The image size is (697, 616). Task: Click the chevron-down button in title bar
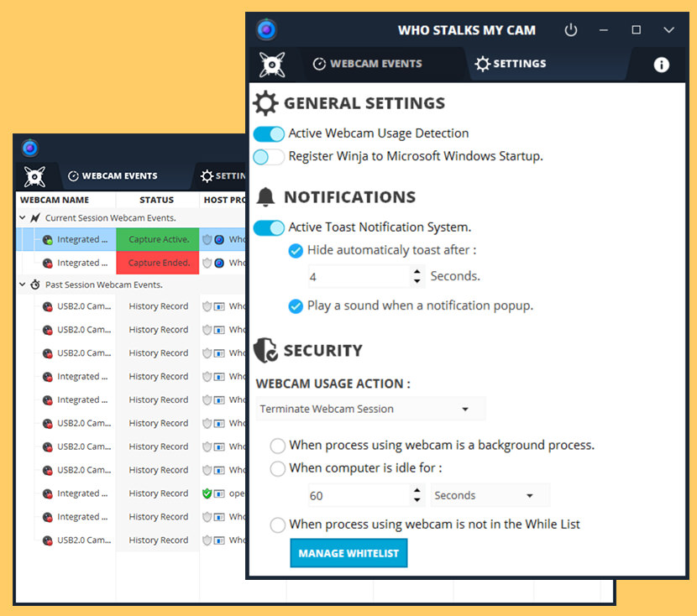point(668,30)
